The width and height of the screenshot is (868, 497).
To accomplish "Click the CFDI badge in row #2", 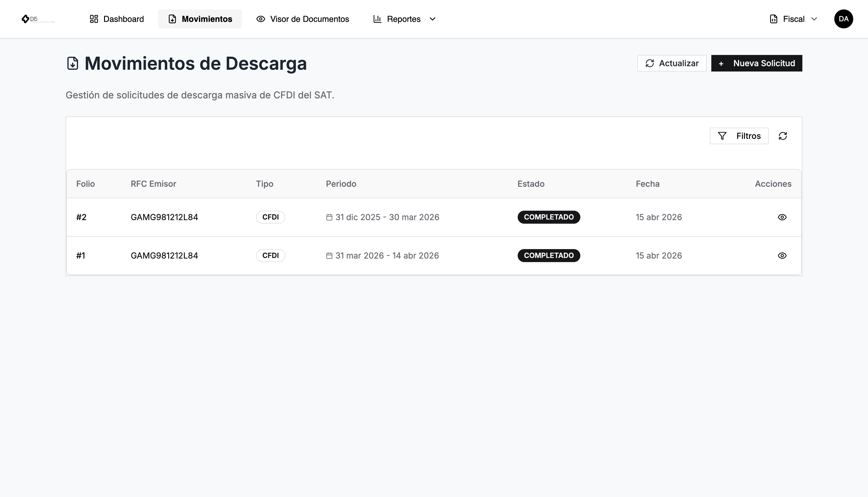I will (x=271, y=217).
